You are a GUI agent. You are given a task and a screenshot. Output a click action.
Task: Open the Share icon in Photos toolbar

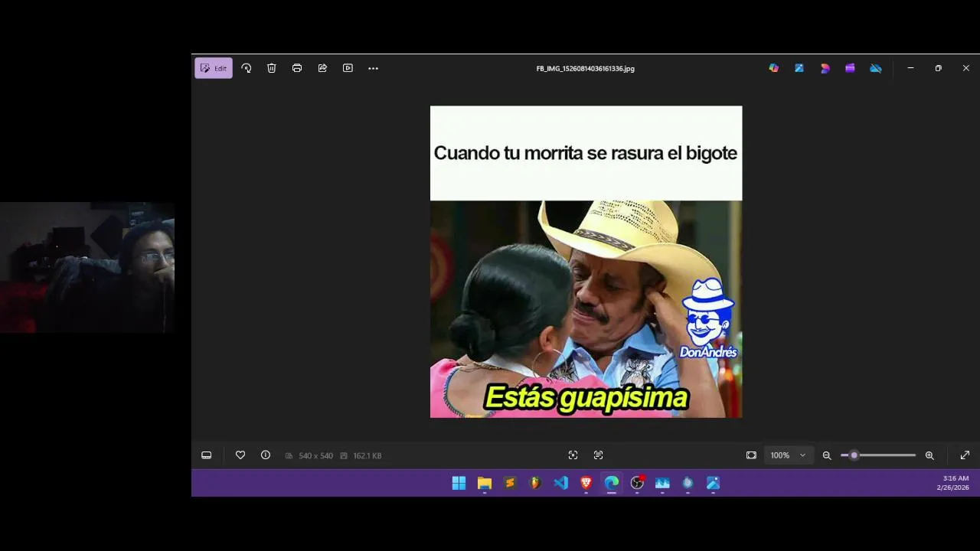322,68
